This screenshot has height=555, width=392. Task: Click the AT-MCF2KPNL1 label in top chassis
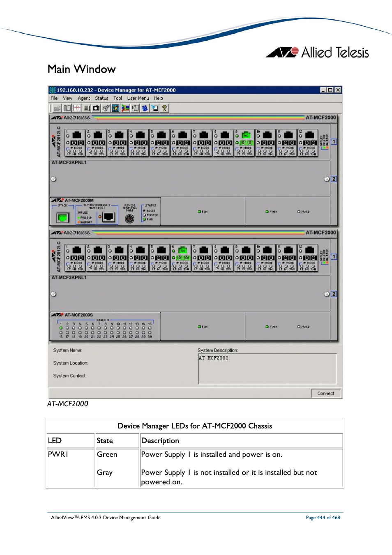[69, 162]
